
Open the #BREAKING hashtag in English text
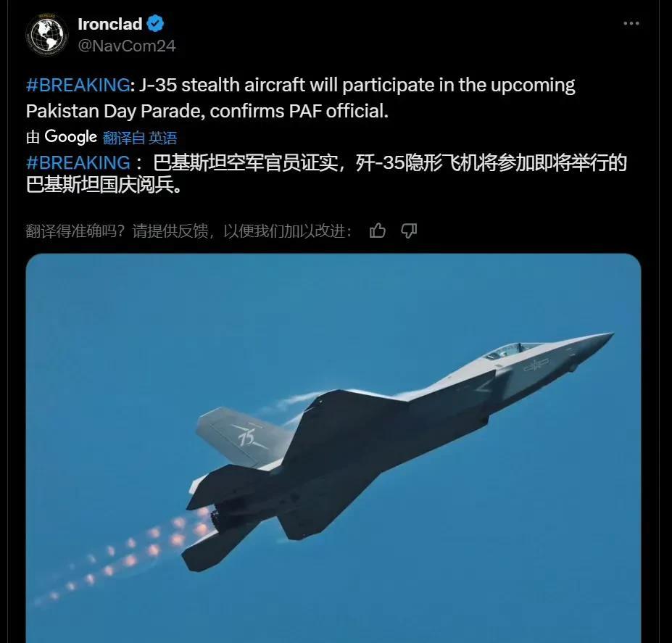tap(78, 85)
